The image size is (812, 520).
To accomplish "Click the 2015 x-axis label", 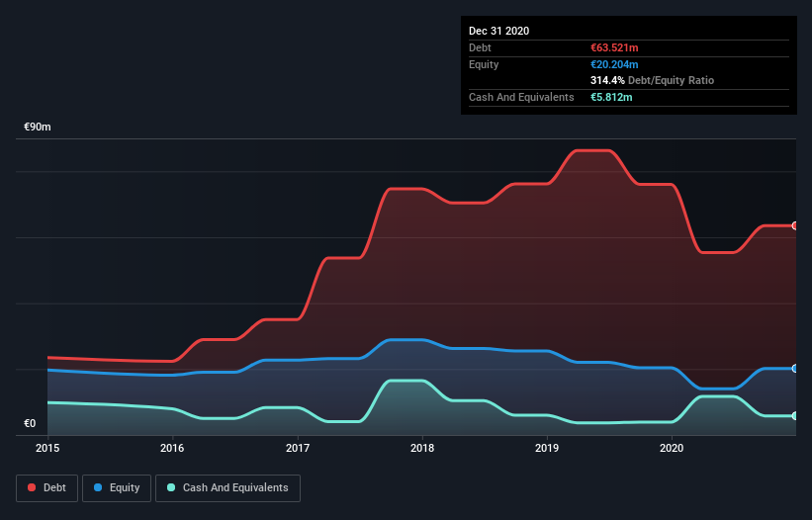I will (x=47, y=448).
